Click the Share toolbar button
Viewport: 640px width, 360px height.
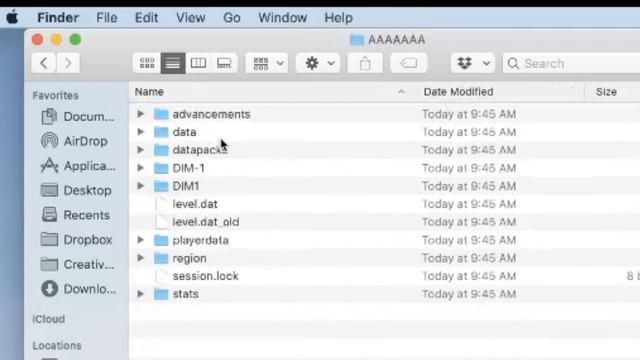(x=365, y=63)
